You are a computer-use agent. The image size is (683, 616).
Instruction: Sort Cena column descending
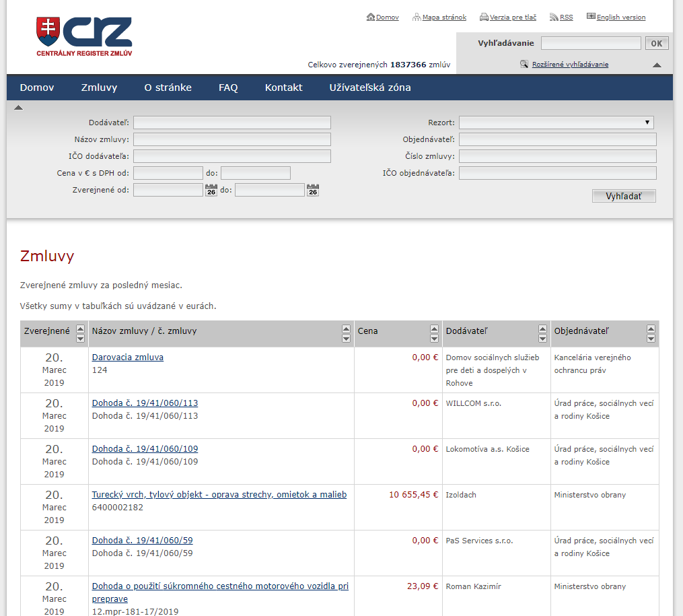[x=434, y=339]
